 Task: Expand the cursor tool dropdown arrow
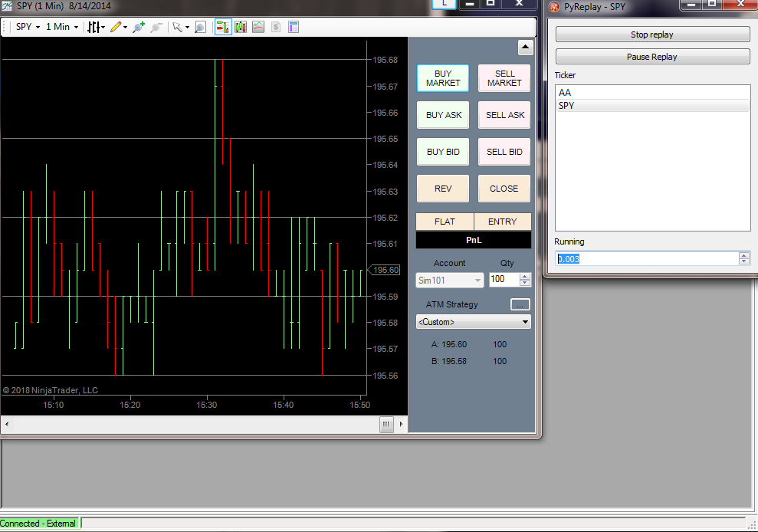(x=187, y=28)
